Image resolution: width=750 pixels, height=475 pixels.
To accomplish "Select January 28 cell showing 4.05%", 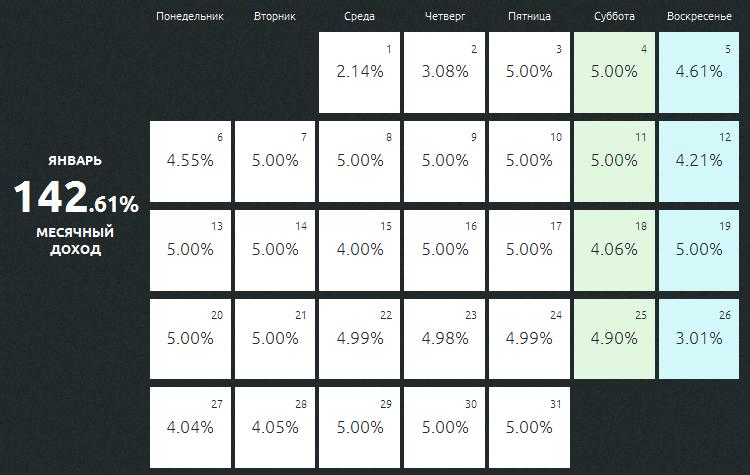I will tap(275, 427).
